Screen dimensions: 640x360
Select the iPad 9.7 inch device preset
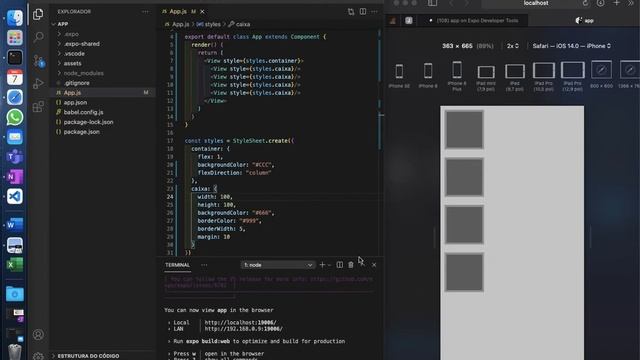tap(515, 77)
